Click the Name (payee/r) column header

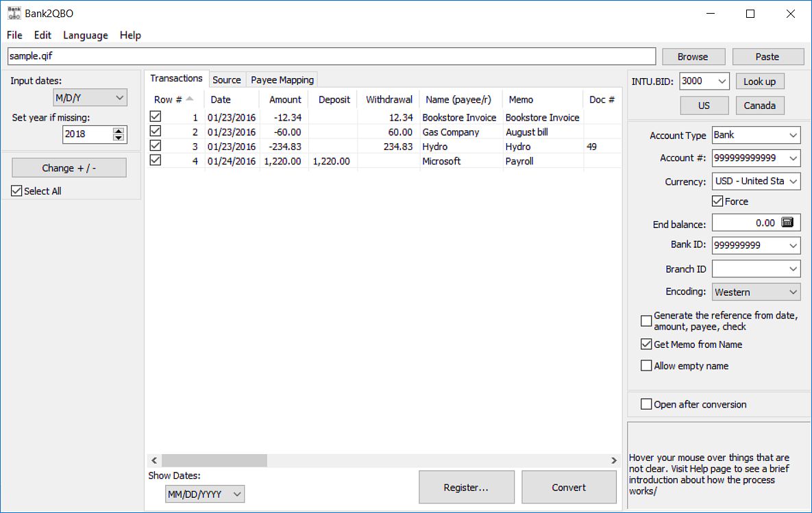461,99
